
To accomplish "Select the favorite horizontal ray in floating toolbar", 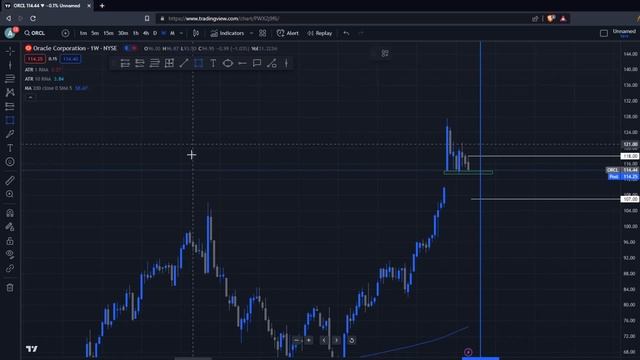I will point(242,63).
